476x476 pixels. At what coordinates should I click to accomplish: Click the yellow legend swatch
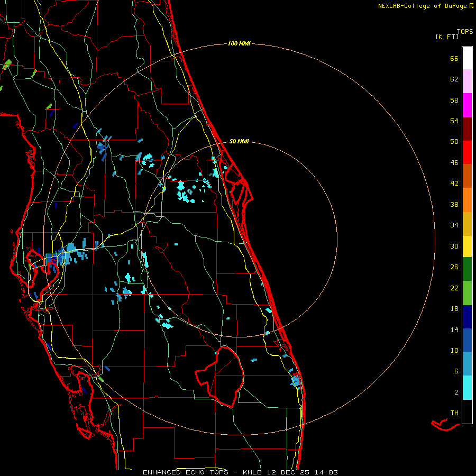(x=467, y=246)
